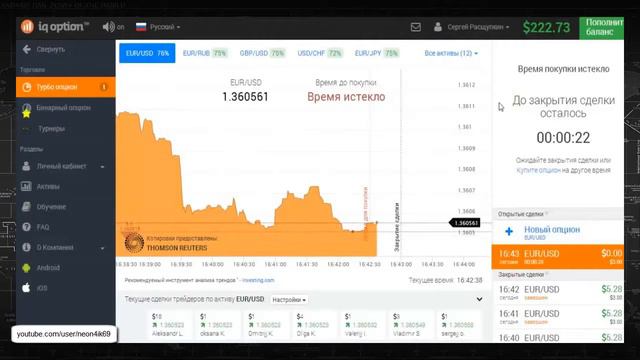
Task: Click the iq option logo
Action: click(x=55, y=27)
